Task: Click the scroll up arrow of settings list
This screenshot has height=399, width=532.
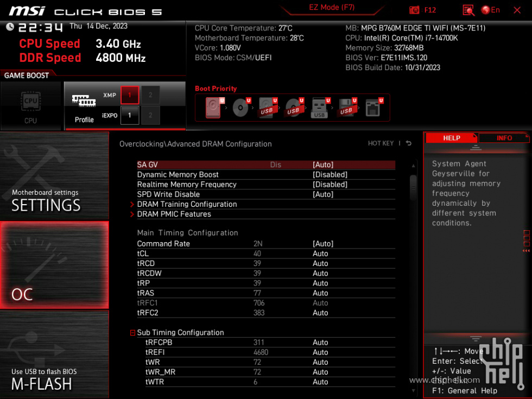Action: (413, 166)
